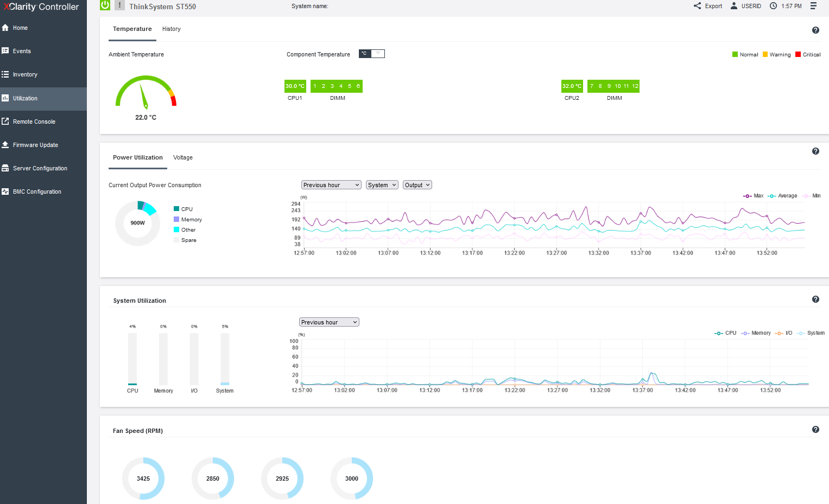Open the Power Utilization help icon

tap(815, 151)
